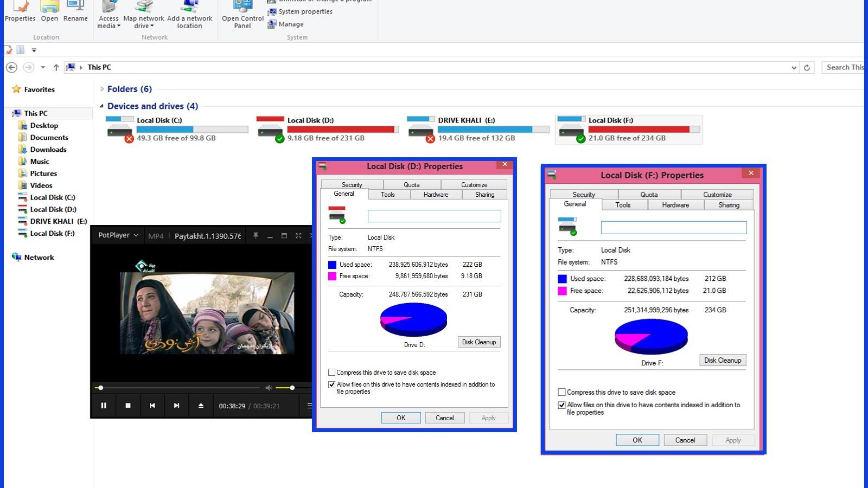
Task: Click Add a network location
Action: coord(189,15)
